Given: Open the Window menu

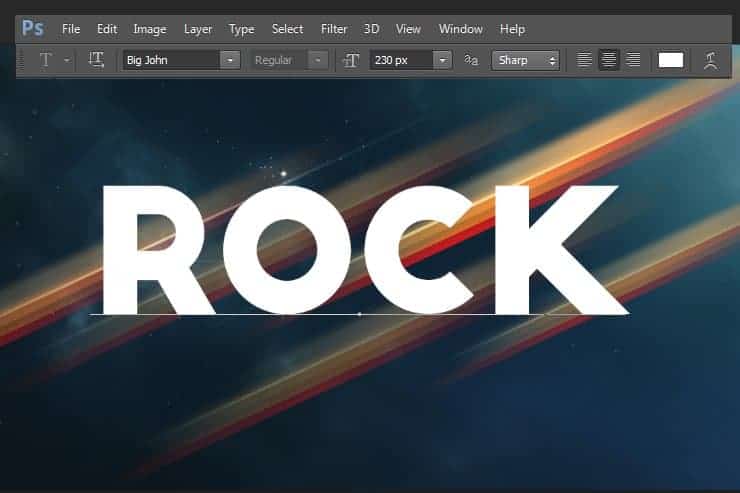Looking at the screenshot, I should (x=461, y=29).
